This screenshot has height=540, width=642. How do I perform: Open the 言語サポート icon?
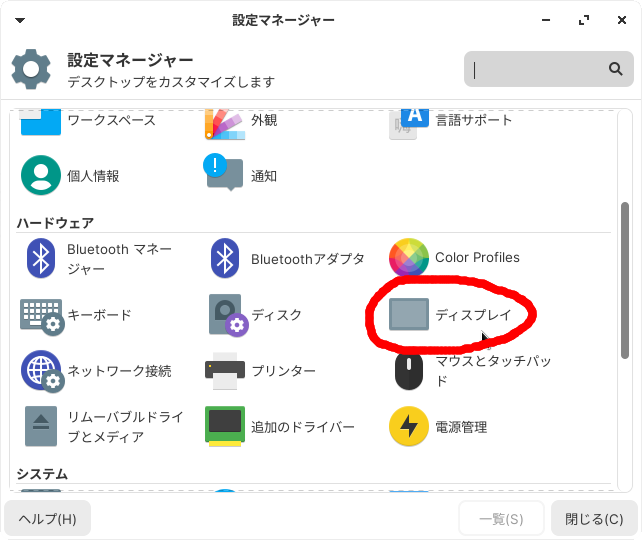coord(409,124)
